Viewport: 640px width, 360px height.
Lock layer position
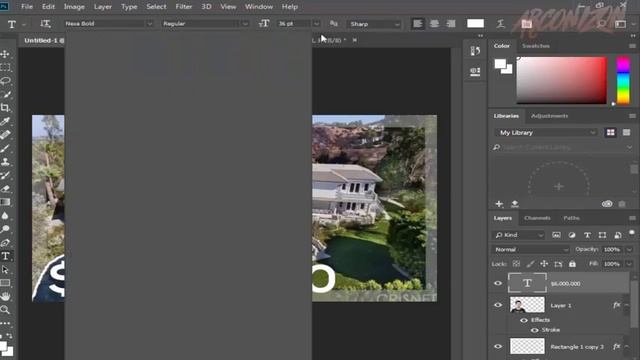tap(544, 264)
